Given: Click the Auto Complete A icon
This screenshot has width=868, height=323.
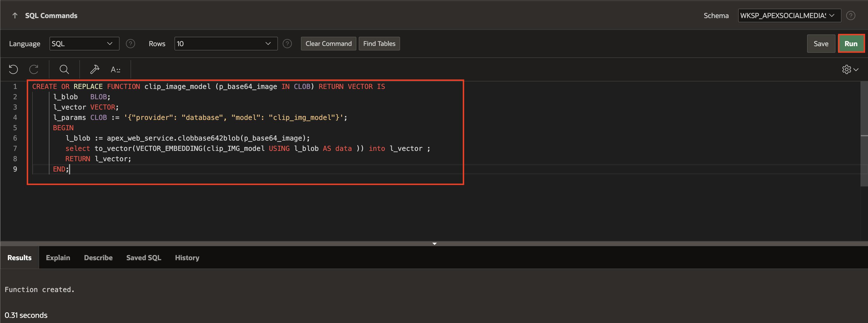Looking at the screenshot, I should point(115,70).
